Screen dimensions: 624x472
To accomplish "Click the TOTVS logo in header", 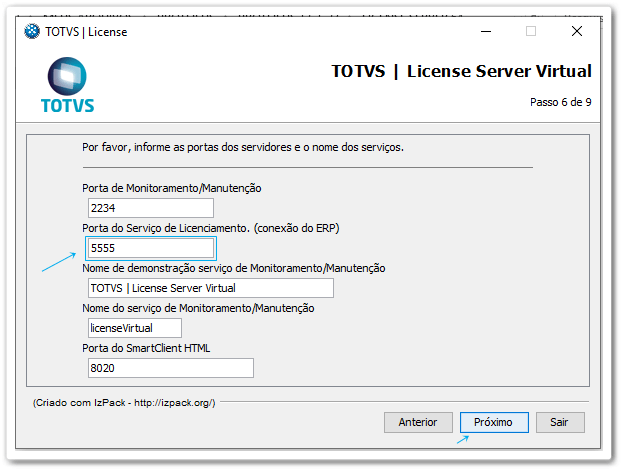I will [67, 85].
